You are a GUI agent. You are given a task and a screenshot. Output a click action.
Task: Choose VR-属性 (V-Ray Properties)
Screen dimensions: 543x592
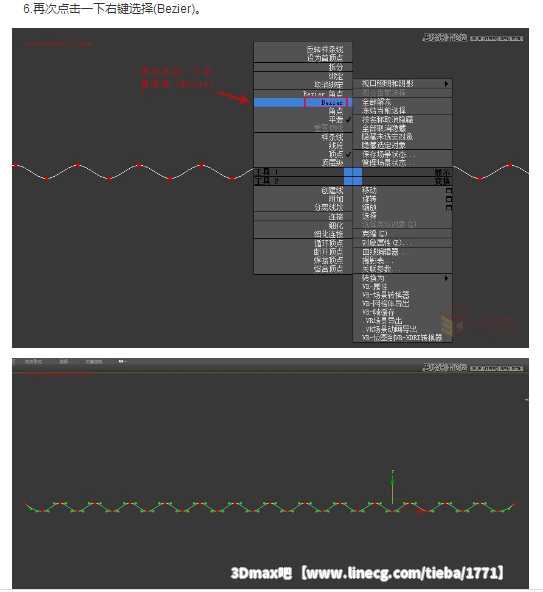(x=375, y=287)
